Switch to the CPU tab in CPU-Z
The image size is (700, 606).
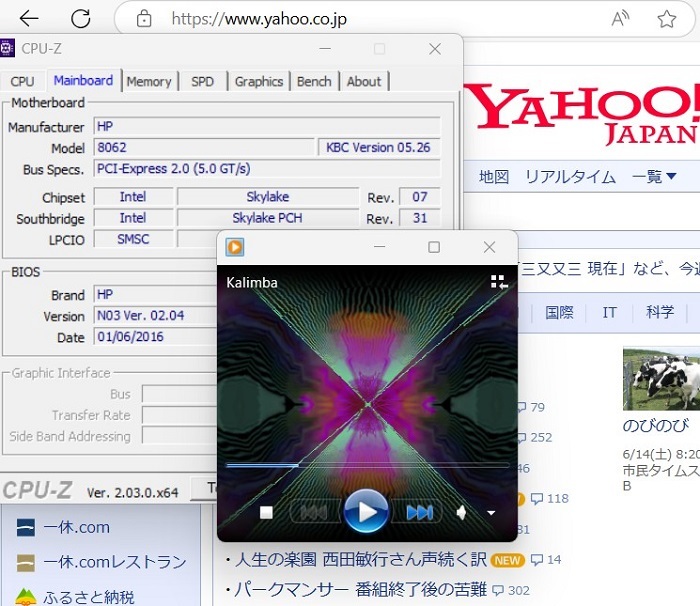22,81
